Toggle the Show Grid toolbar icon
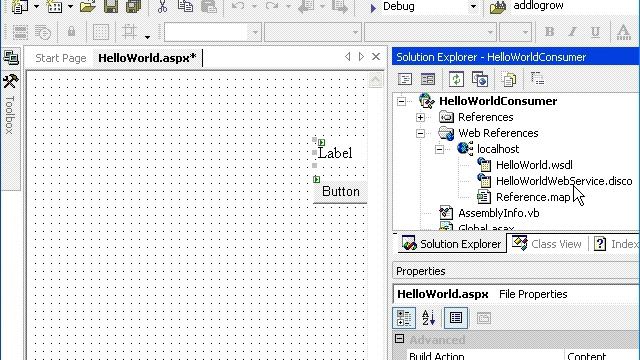Viewport: 640px width, 360px height. pyautogui.click(x=101, y=32)
